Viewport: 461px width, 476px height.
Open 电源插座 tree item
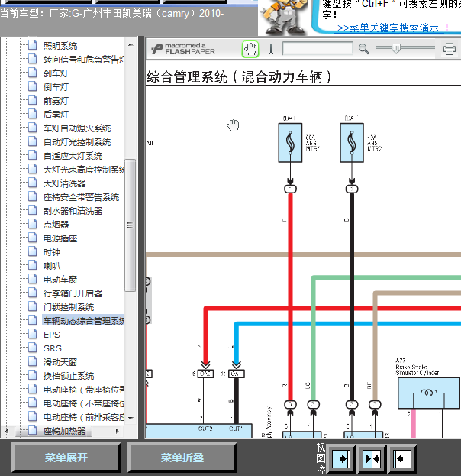point(60,238)
